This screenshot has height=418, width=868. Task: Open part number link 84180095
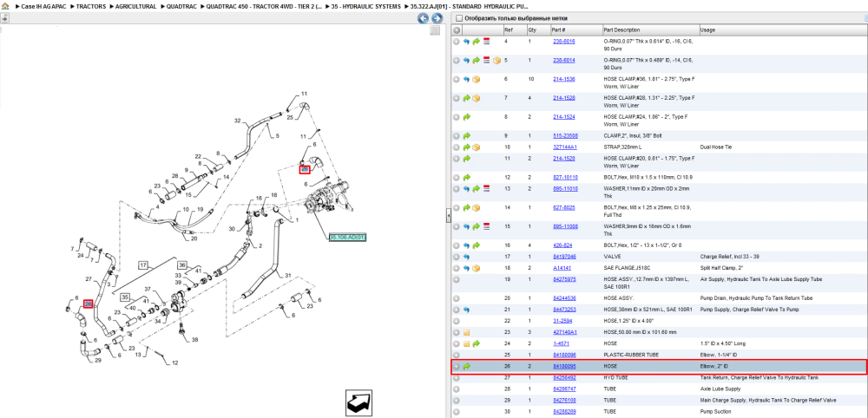pos(565,366)
